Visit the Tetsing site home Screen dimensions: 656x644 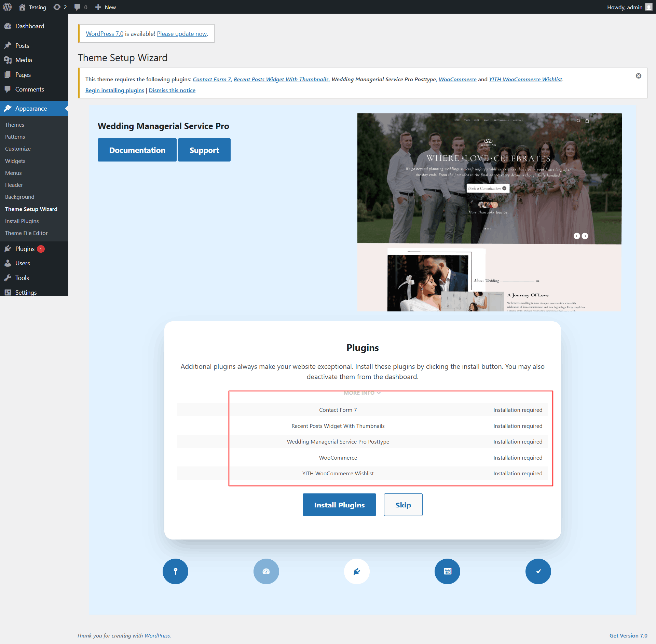click(33, 7)
